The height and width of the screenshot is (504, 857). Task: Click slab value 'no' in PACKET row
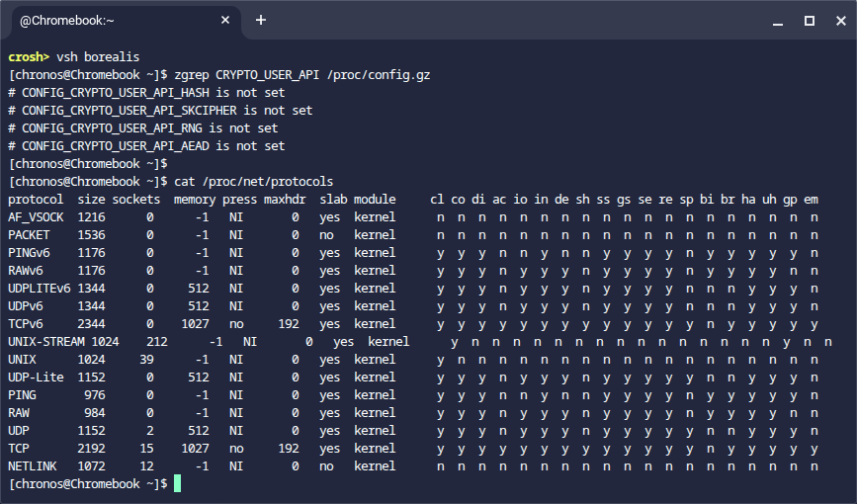[x=326, y=235]
